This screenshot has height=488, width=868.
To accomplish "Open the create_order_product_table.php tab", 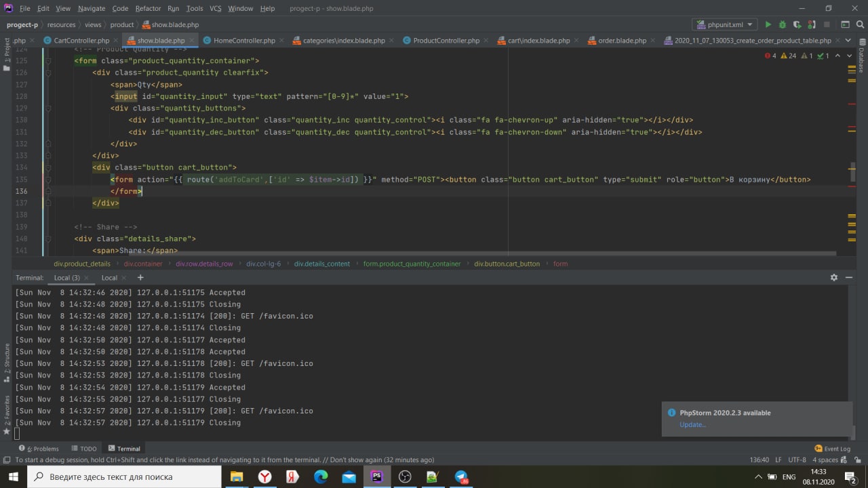I will point(753,41).
